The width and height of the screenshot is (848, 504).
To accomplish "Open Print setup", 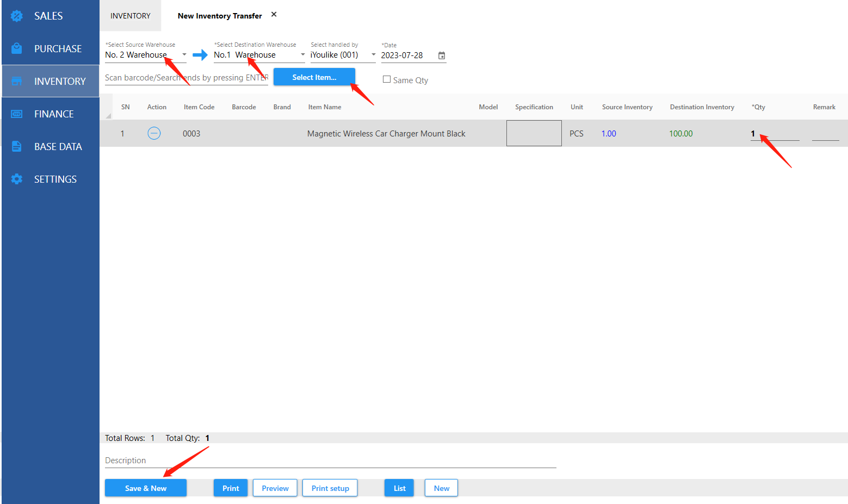I will pos(330,488).
